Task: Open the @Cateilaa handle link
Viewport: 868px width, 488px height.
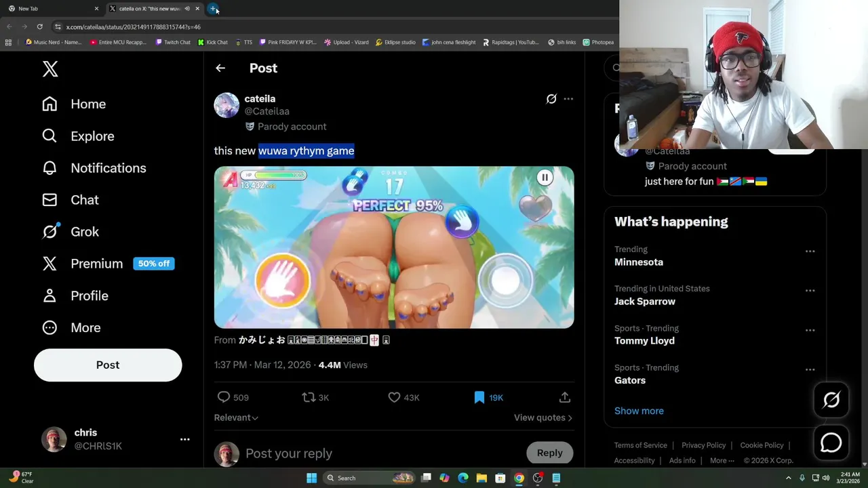Action: coord(267,111)
